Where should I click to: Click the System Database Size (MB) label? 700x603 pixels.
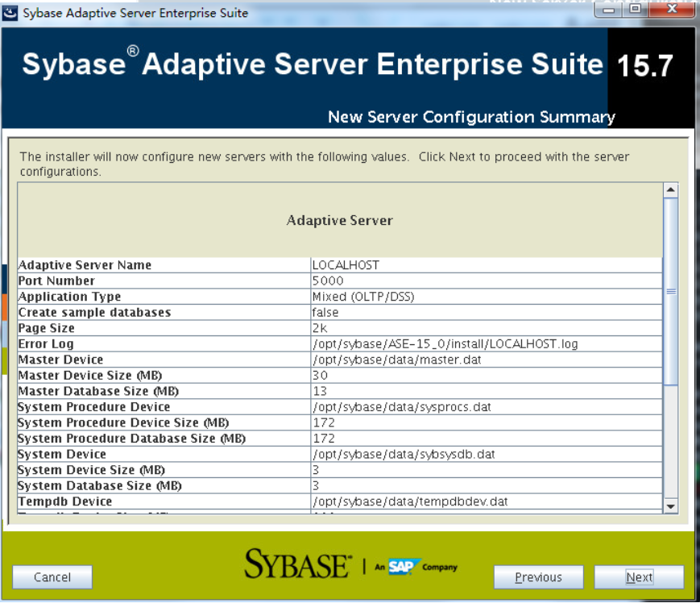[x=100, y=485]
